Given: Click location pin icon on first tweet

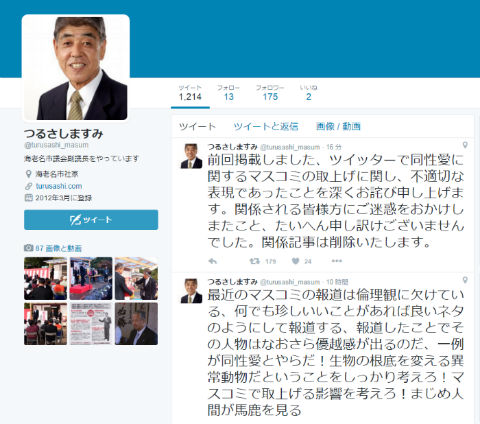Looking at the screenshot, I should [x=465, y=145].
